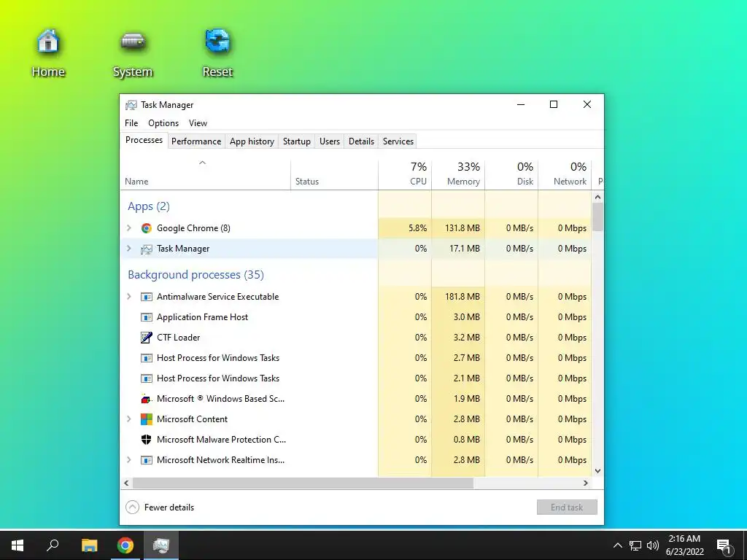This screenshot has height=560, width=747.
Task: Switch to the Services tab
Action: [398, 141]
